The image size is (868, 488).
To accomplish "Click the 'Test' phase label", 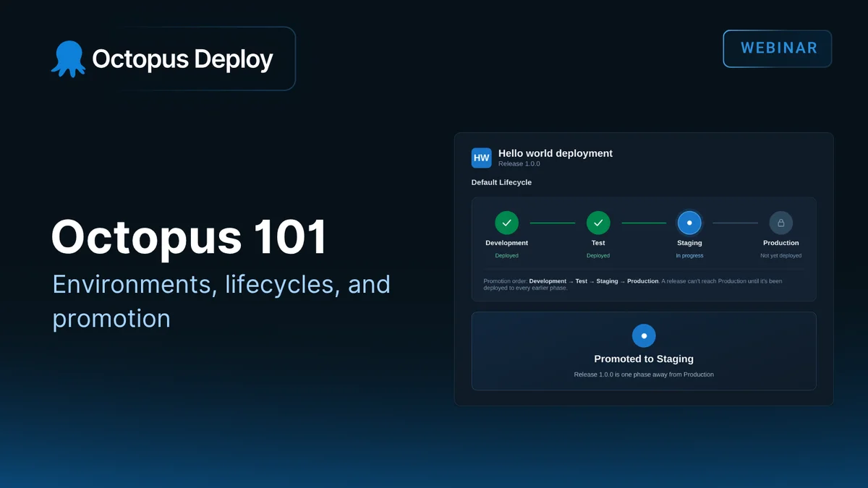I will 598,243.
